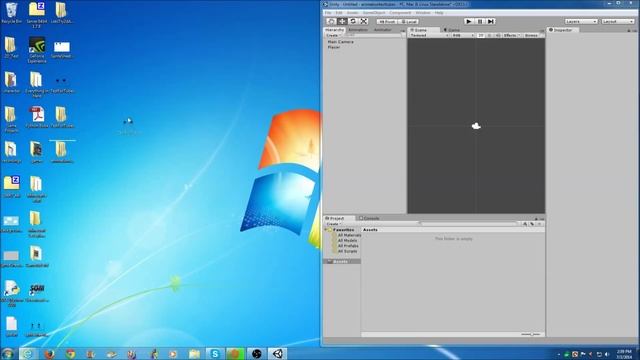Open the Edit menu
Screen dimensions: 640x360
(x=339, y=13)
